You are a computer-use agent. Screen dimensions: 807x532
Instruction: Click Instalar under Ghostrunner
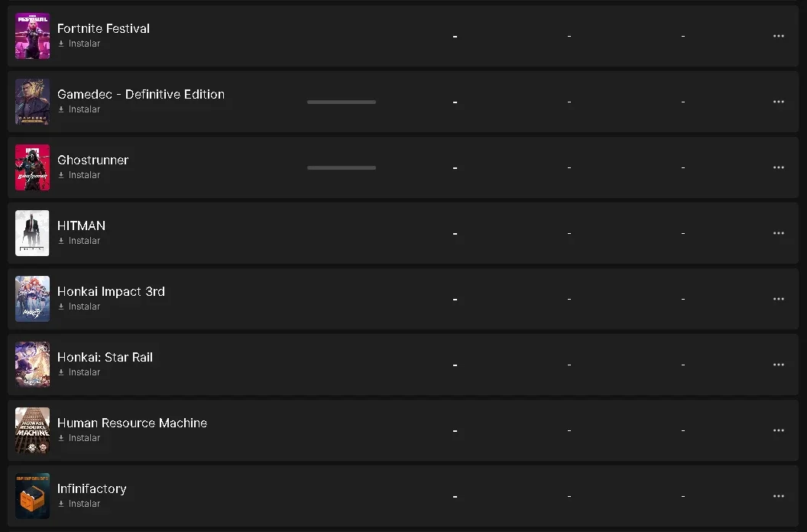click(x=79, y=175)
